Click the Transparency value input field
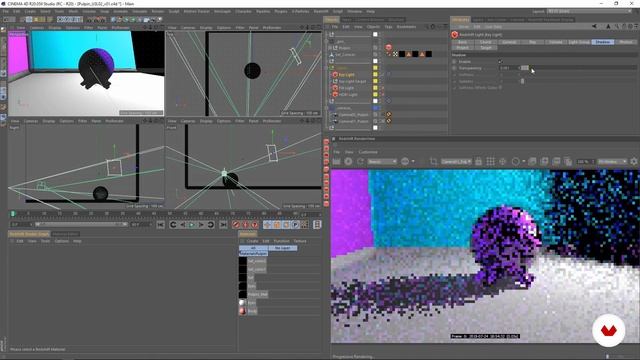This screenshot has height=360, width=640. click(x=509, y=68)
